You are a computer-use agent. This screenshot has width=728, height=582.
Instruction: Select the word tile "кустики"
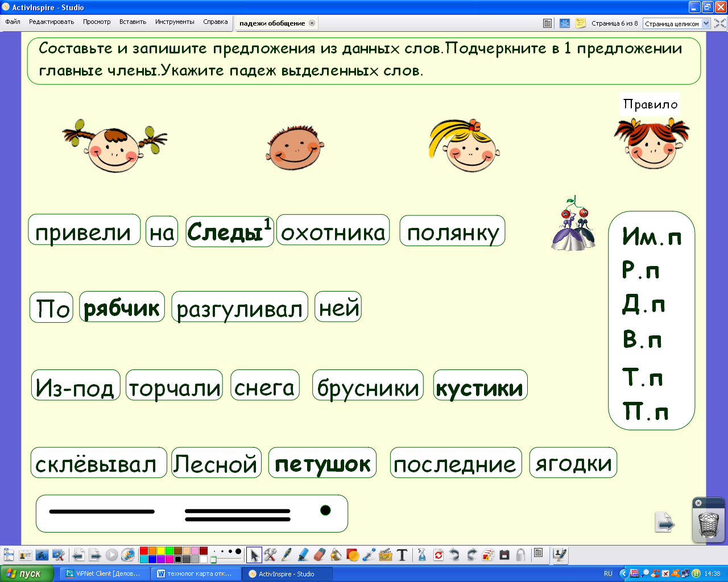pyautogui.click(x=480, y=386)
